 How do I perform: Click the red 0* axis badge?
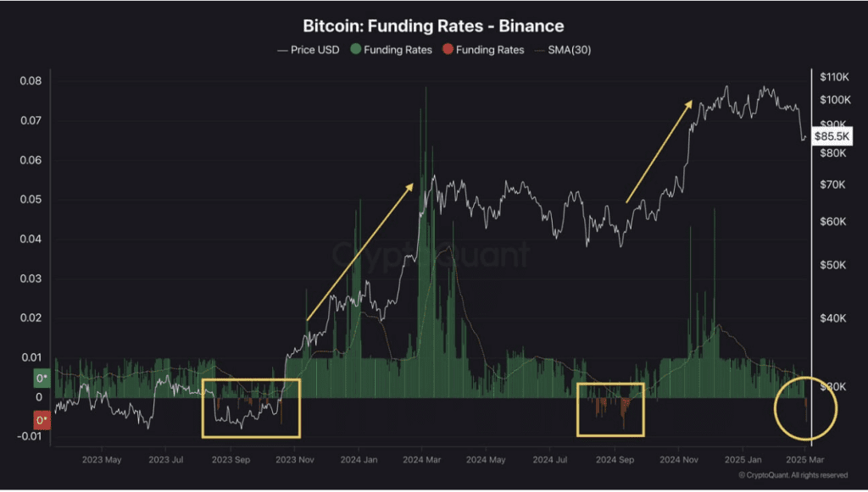[x=42, y=420]
